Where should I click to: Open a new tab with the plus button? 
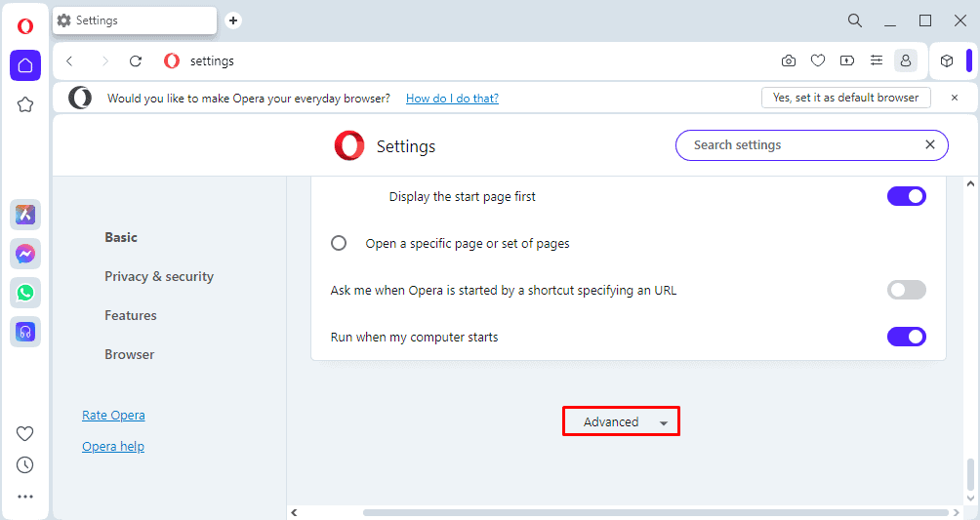(x=233, y=20)
